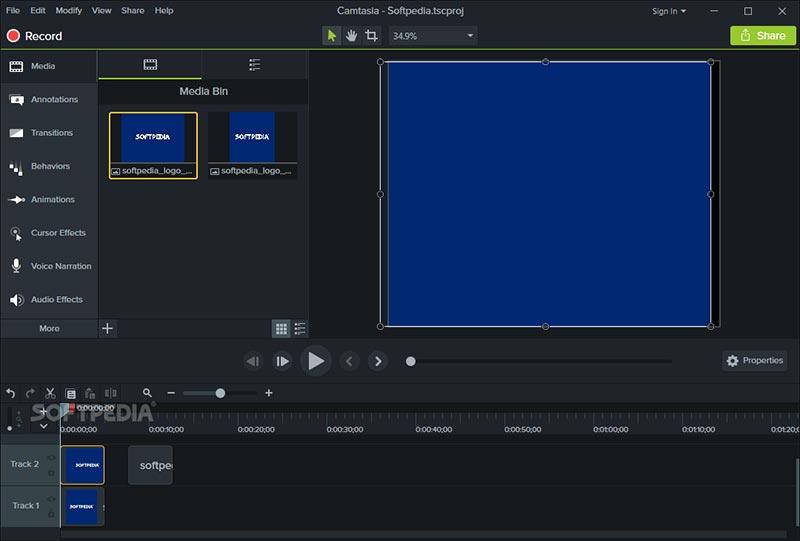The image size is (800, 541).
Task: Expand More tools in side panel
Action: (49, 328)
